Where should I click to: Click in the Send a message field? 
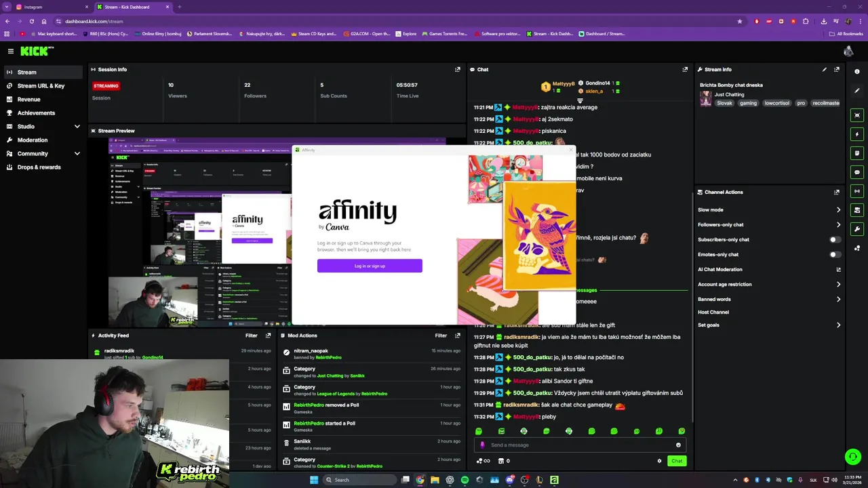(580, 445)
